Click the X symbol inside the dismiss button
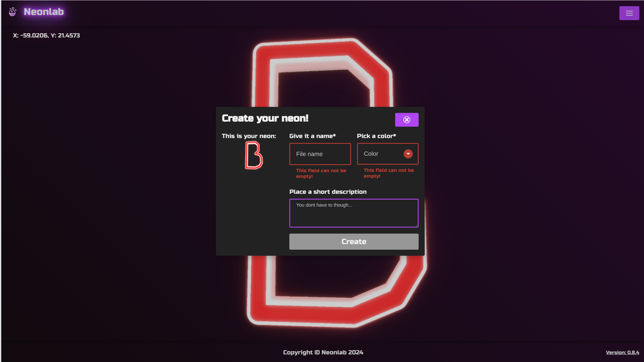This screenshot has width=644, height=362. (x=407, y=119)
